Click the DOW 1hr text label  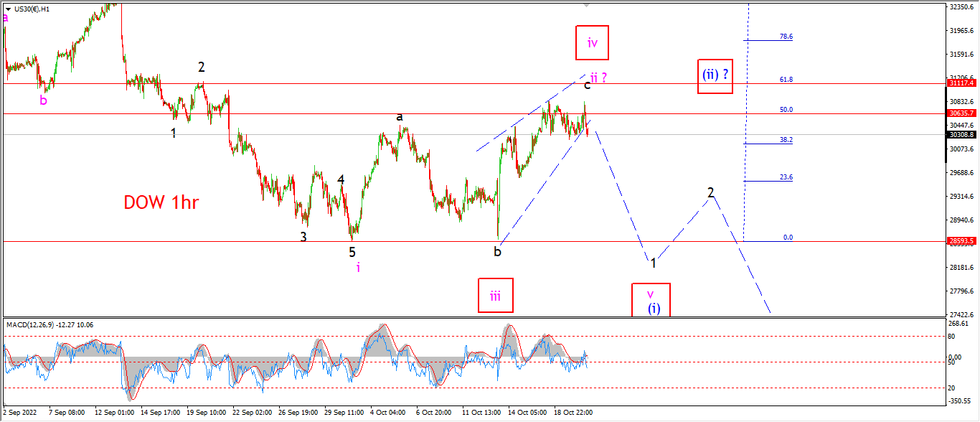(x=161, y=202)
